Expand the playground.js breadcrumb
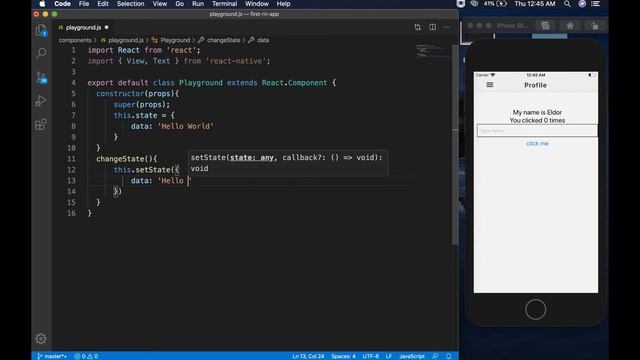 126,40
